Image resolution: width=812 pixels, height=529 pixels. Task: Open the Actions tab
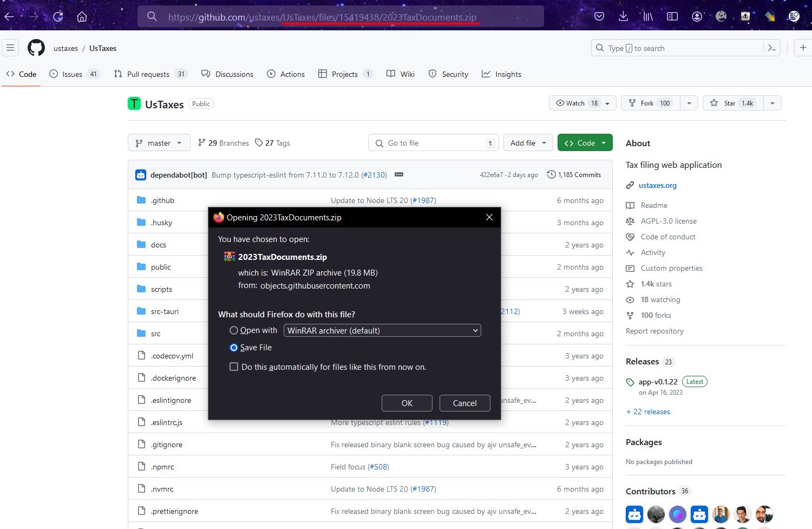pyautogui.click(x=286, y=74)
